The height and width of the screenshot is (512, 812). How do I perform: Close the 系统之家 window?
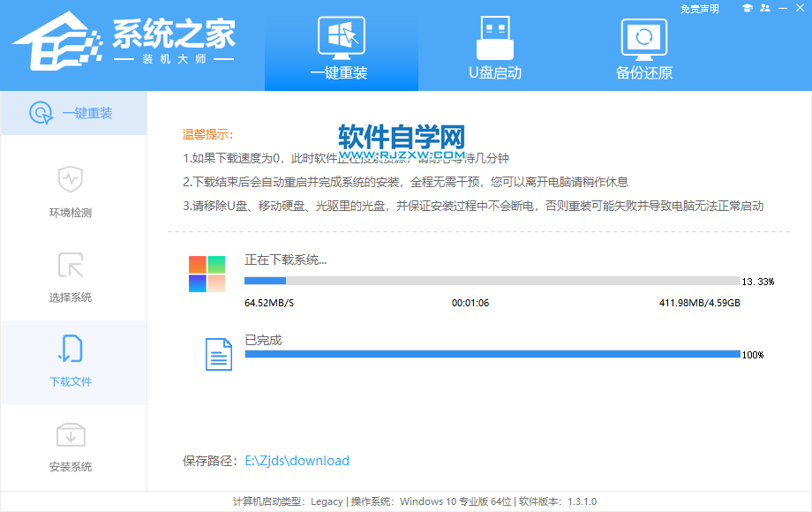pyautogui.click(x=801, y=8)
